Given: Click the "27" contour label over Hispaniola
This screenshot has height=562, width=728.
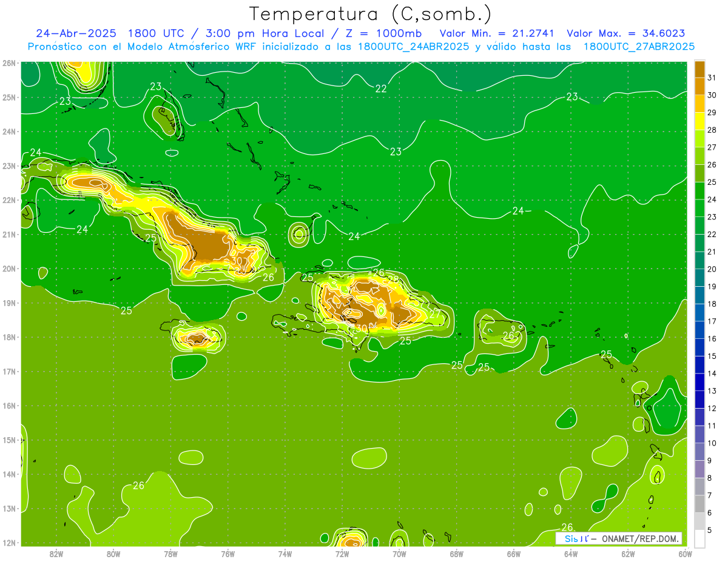Looking at the screenshot, I should point(434,314).
